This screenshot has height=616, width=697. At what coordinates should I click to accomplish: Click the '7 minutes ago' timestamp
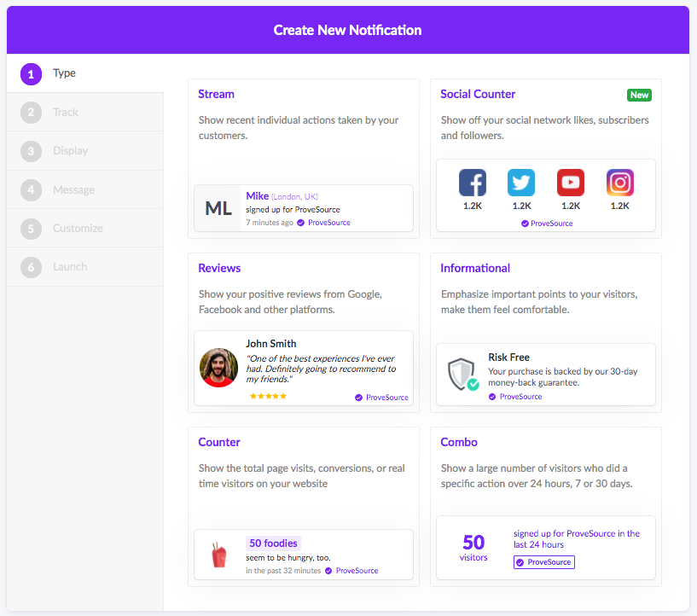click(x=270, y=223)
